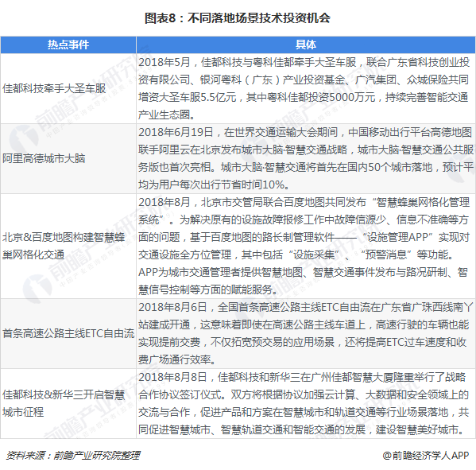
Task: Click the title 图表8：不同落地场景技术投资机会
Action: coord(238,18)
